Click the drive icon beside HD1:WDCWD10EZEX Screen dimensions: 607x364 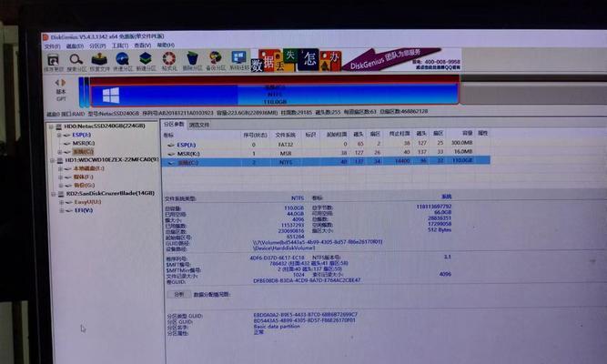(60, 160)
